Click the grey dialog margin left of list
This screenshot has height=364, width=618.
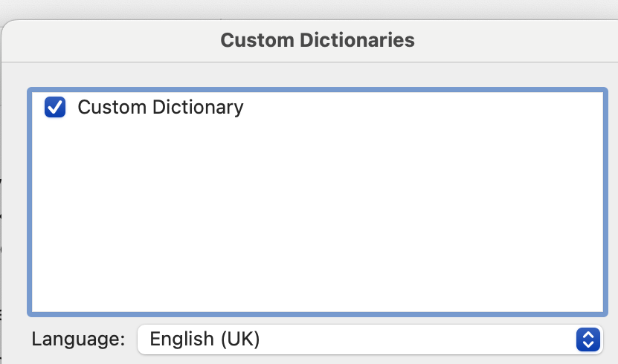pyautogui.click(x=15, y=201)
